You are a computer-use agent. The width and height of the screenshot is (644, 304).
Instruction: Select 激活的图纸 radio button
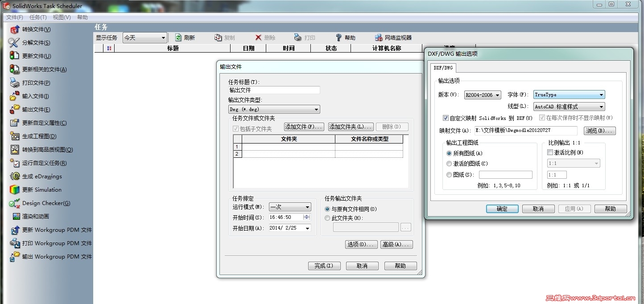[449, 164]
